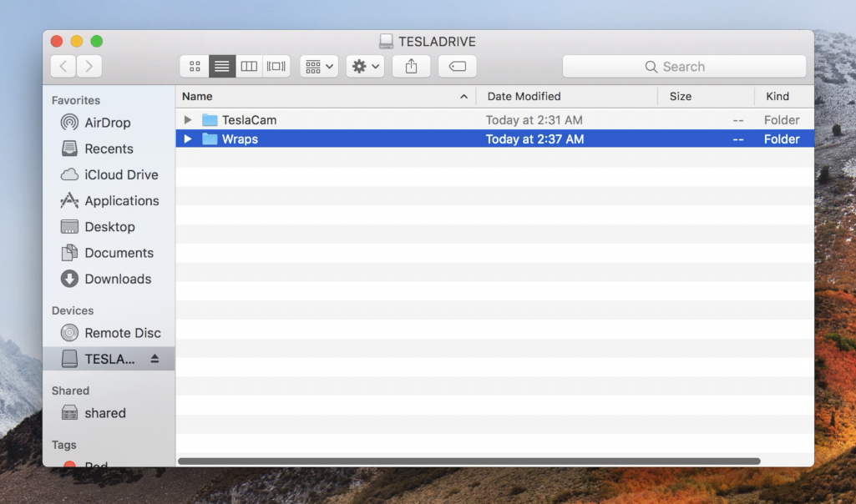Switch to icon view

pos(195,67)
